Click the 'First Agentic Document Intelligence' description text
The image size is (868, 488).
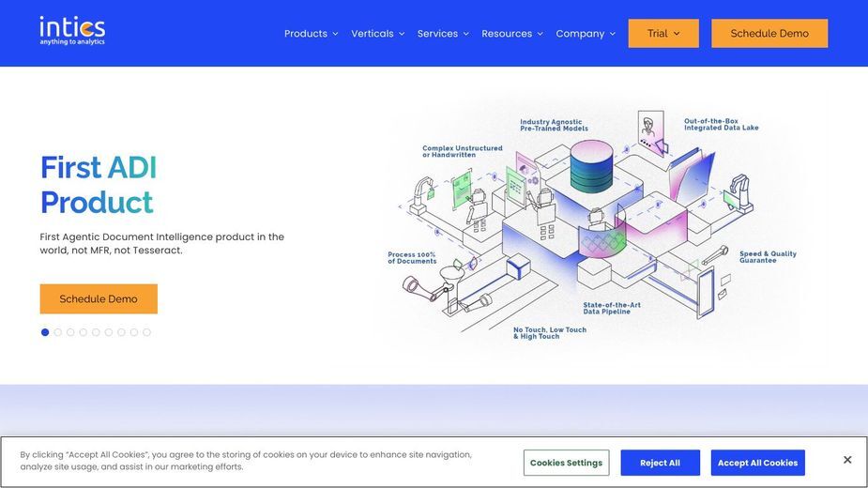pyautogui.click(x=161, y=243)
